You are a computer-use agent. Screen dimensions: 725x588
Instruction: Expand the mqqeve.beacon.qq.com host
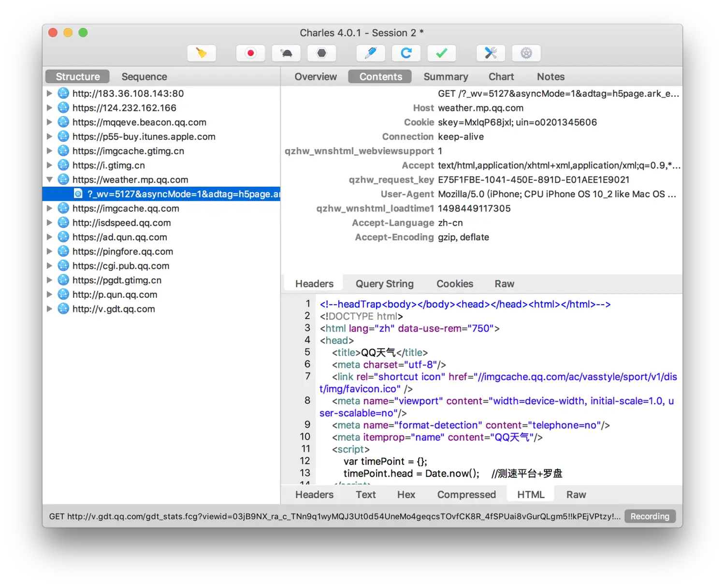pos(49,122)
